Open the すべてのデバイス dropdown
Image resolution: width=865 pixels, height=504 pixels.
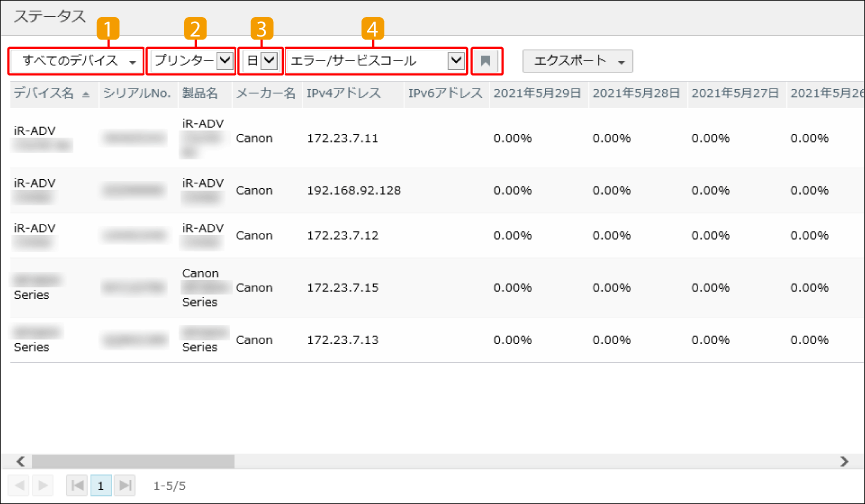[x=76, y=61]
